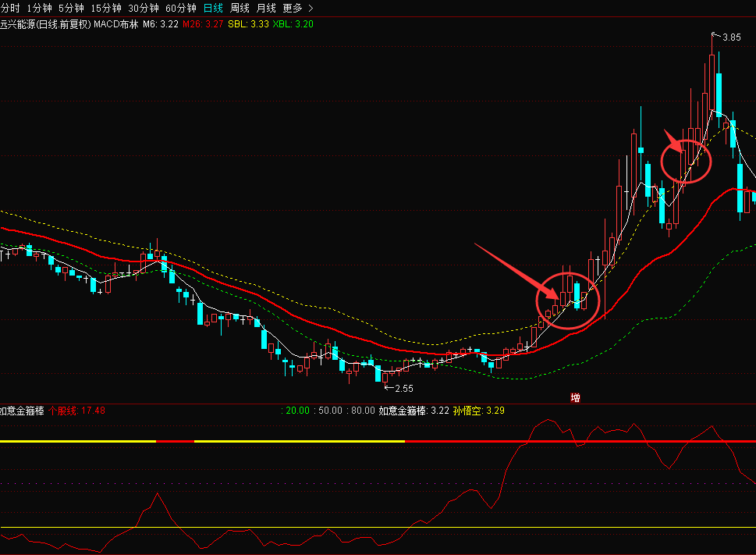Click the 80.00 level label
This screenshot has height=555, width=756.
tap(363, 411)
